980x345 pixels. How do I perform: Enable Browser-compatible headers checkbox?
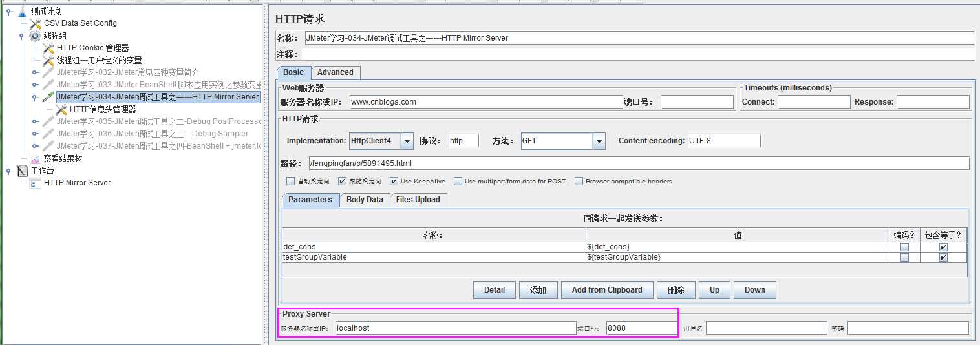pyautogui.click(x=579, y=182)
